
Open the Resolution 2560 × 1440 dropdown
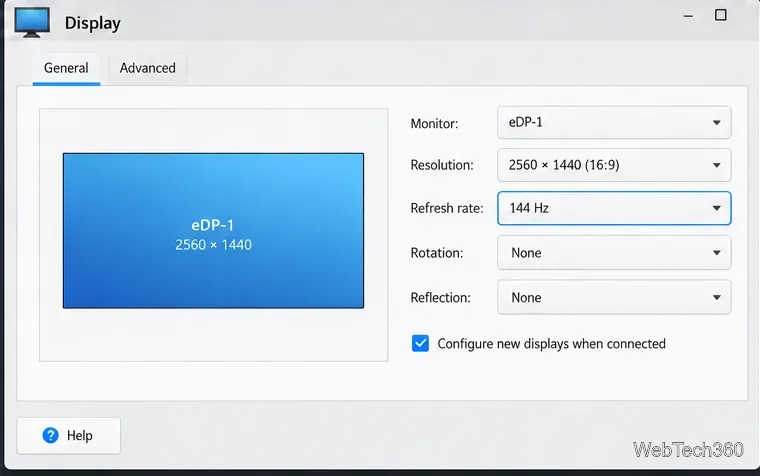pyautogui.click(x=614, y=165)
